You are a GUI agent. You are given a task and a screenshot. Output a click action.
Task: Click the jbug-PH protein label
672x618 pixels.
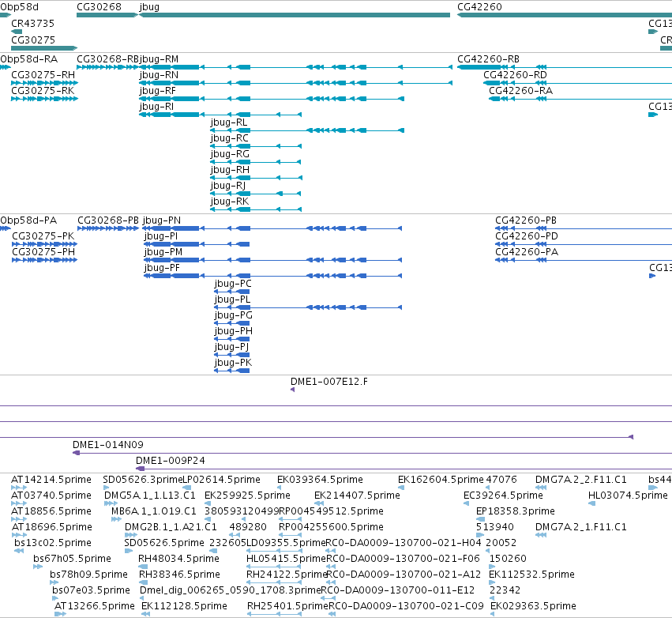pyautogui.click(x=233, y=331)
